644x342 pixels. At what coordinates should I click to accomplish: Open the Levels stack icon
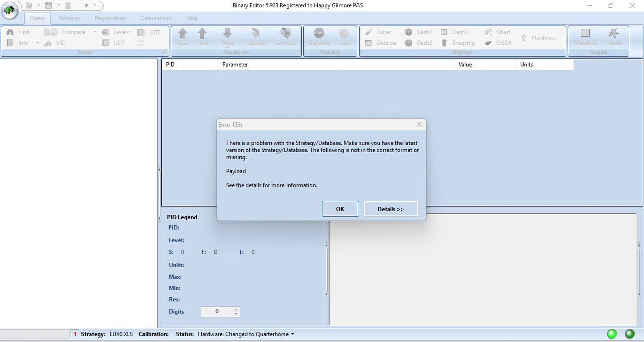(105, 32)
